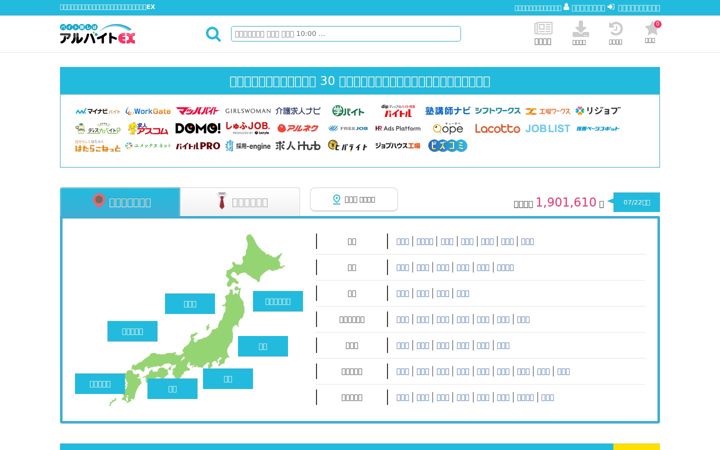Image resolution: width=720 pixels, height=450 pixels.
Task: Click the 工場ワークス logo
Action: click(x=548, y=111)
